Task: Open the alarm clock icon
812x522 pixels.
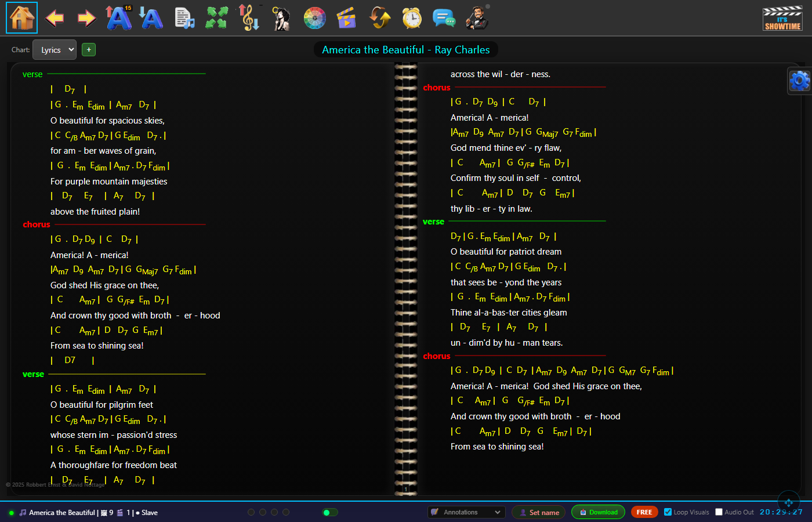Action: click(412, 18)
